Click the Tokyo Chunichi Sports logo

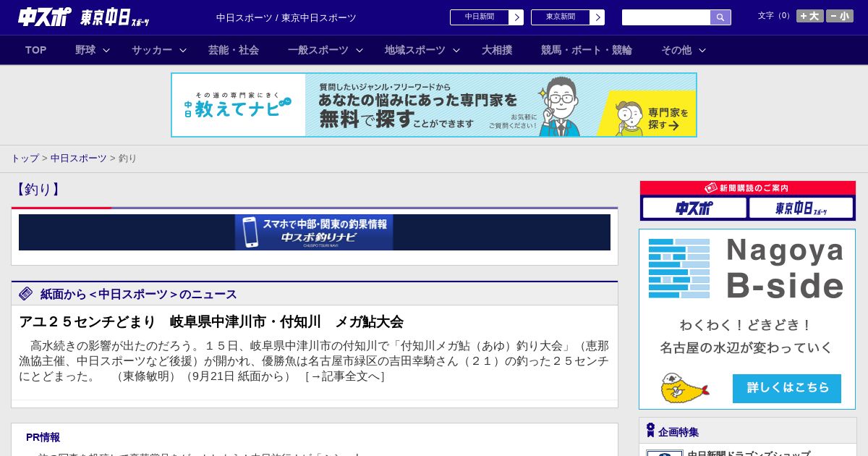pyautogui.click(x=114, y=17)
